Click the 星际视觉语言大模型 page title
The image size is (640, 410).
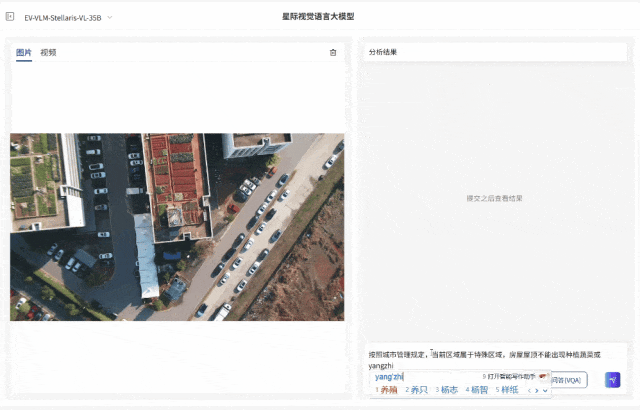coord(318,17)
